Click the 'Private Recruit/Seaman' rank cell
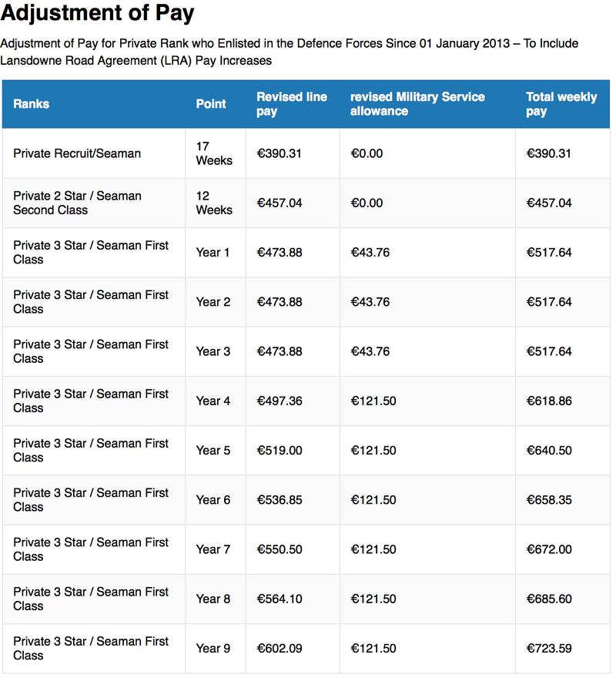 (77, 153)
